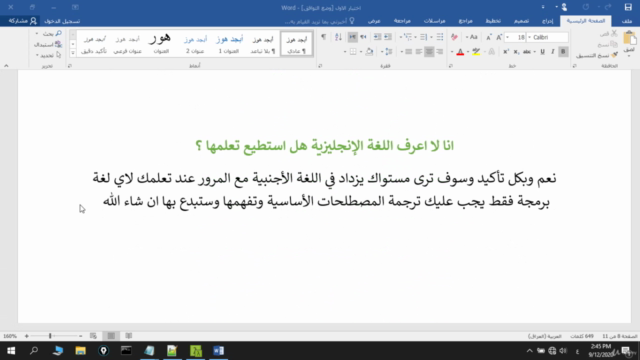The width and height of the screenshot is (640, 360).
Task: Toggle Italic formatting
Action: click(x=553, y=52)
